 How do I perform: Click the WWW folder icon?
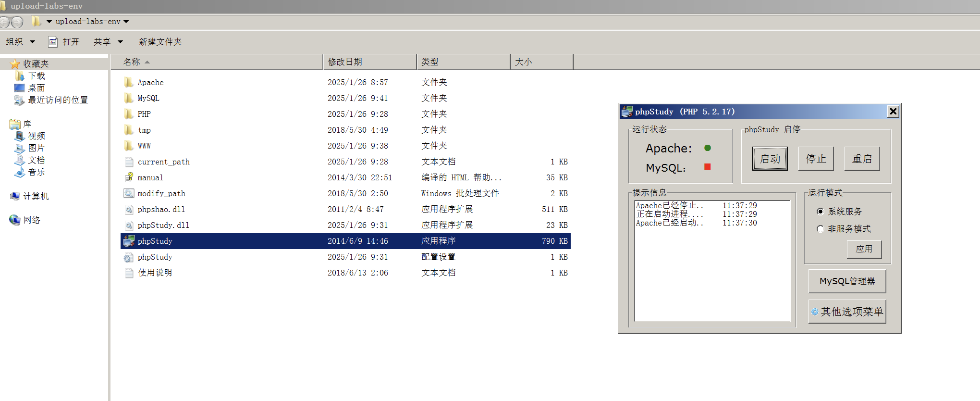129,146
